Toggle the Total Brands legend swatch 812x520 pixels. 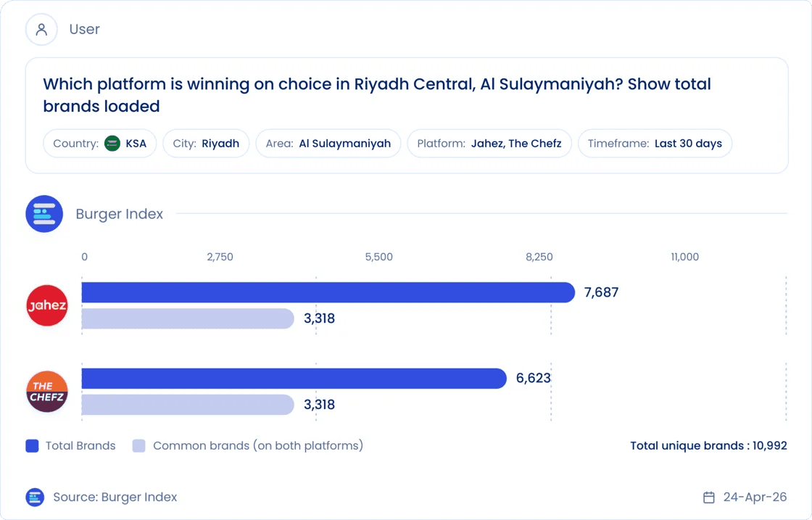click(32, 446)
